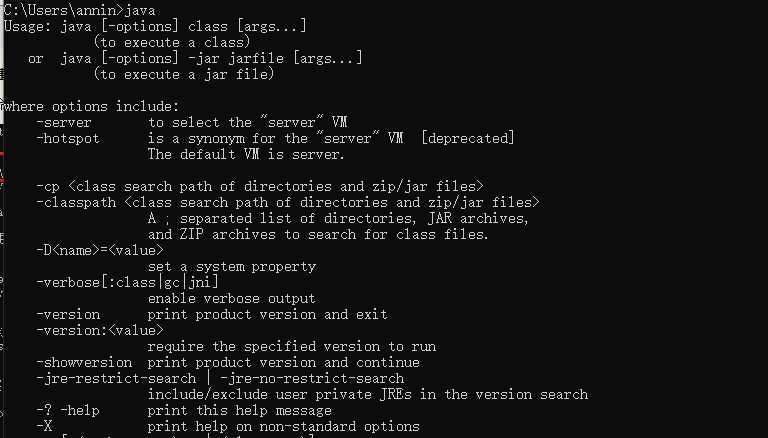
Task: Click 'The default VM is server.' line
Action: [246, 154]
